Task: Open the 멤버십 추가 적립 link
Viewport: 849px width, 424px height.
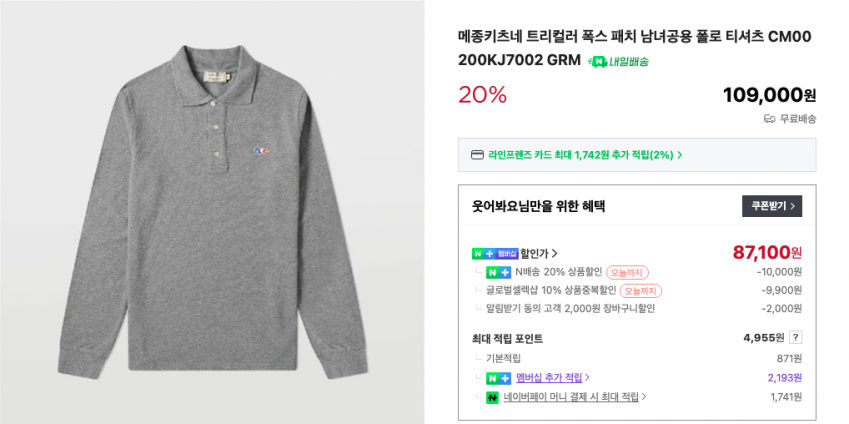Action: pyautogui.click(x=552, y=378)
